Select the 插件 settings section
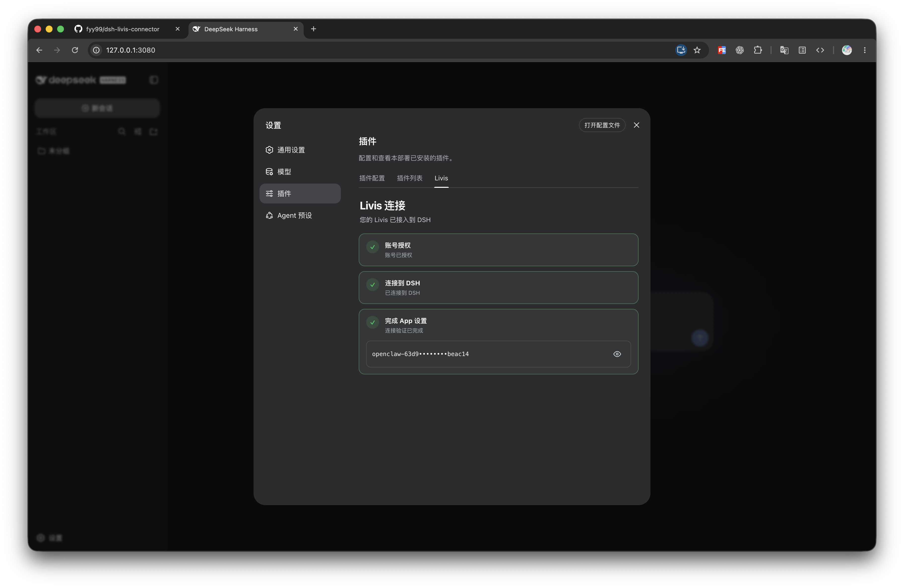 (300, 193)
